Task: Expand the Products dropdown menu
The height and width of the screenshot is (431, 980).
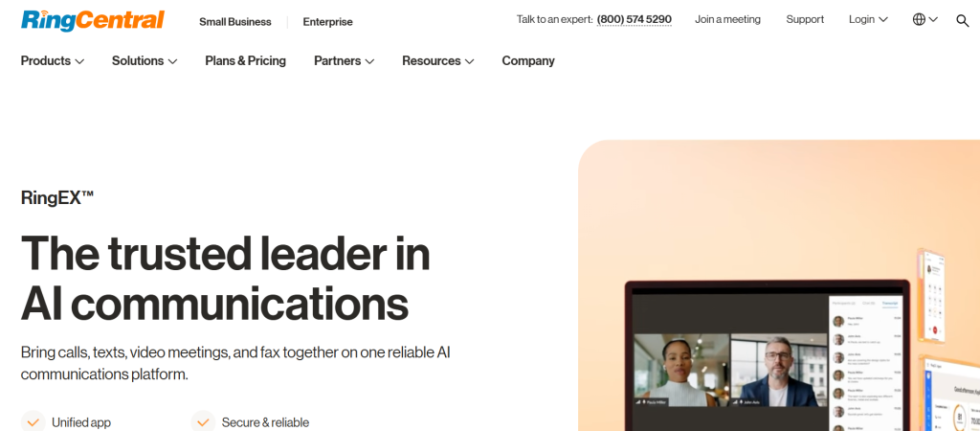Action: click(x=53, y=60)
